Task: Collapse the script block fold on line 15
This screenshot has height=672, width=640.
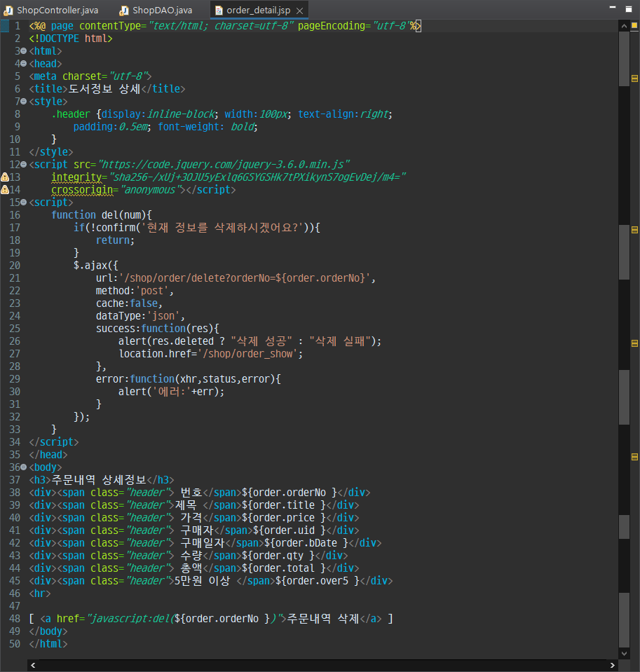Action: 24,203
